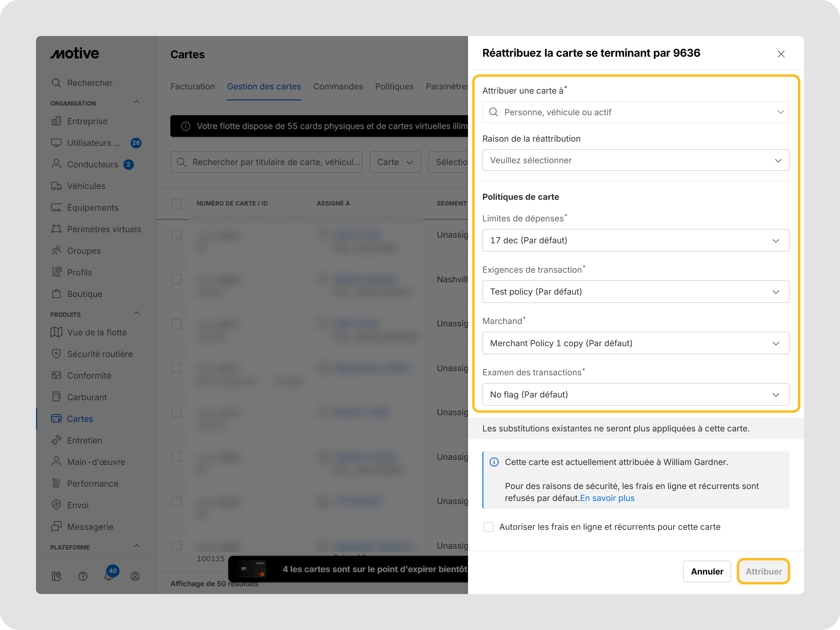Open Boutique in the sidebar

pos(77,294)
